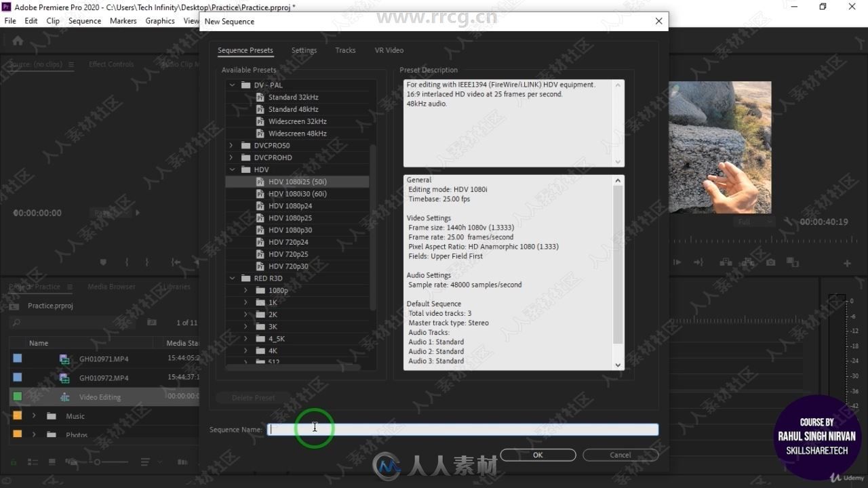The image size is (868, 488).
Task: Click the General settings description scrollbar
Action: [x=618, y=264]
